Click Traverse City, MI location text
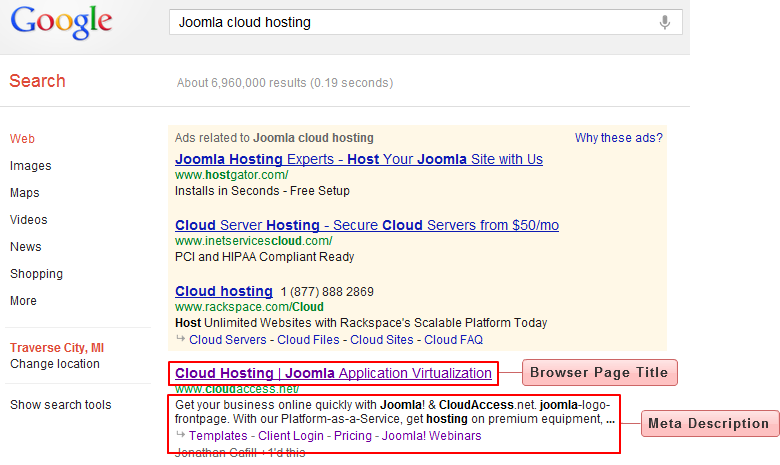The height and width of the screenshot is (465, 780). pyautogui.click(x=57, y=348)
